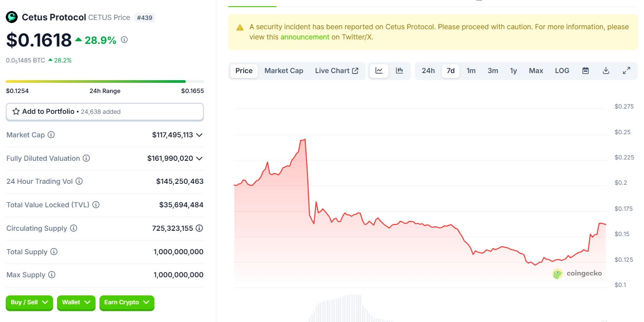Click the Cetus Protocol coin logo

(x=11, y=17)
